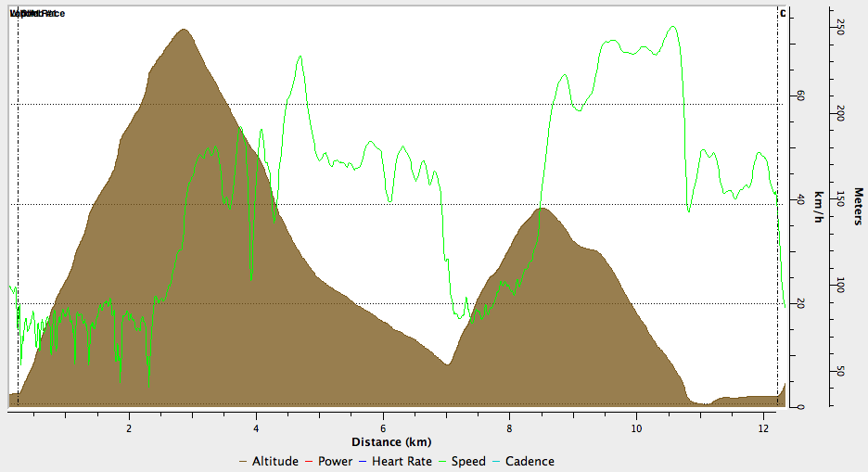Click the Speed legend entry
This screenshot has width=868, height=472.
(x=462, y=461)
